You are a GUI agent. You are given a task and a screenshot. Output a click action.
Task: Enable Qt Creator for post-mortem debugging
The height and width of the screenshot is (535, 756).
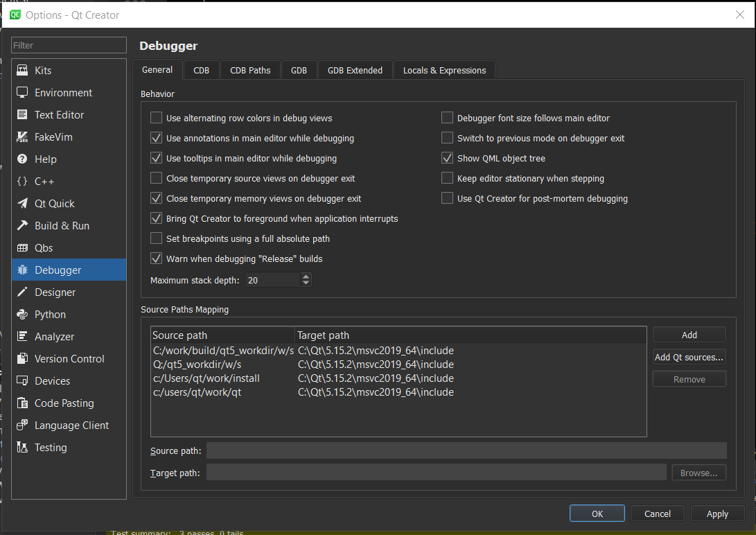(x=448, y=198)
